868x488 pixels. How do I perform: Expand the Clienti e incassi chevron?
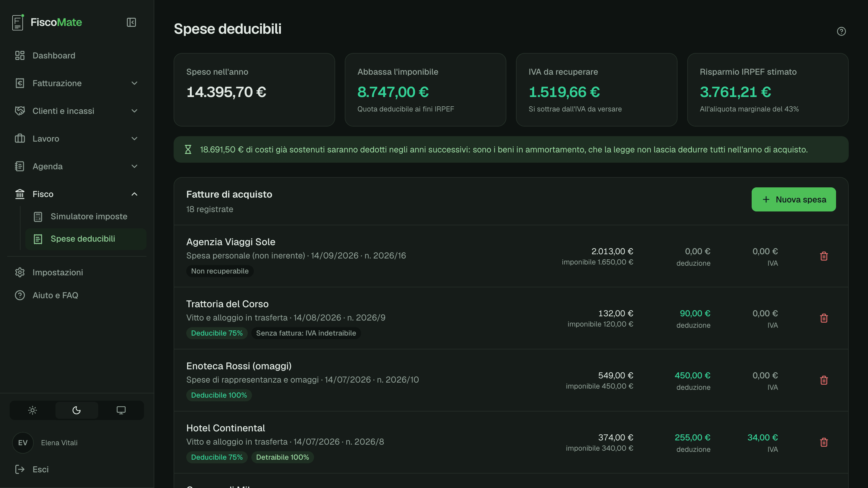click(x=134, y=111)
